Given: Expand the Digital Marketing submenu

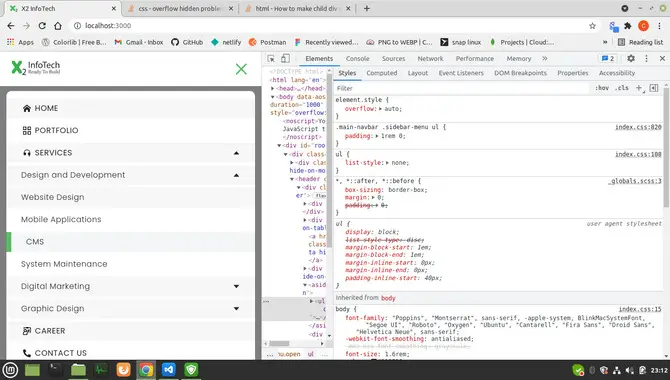Looking at the screenshot, I should point(236,286).
